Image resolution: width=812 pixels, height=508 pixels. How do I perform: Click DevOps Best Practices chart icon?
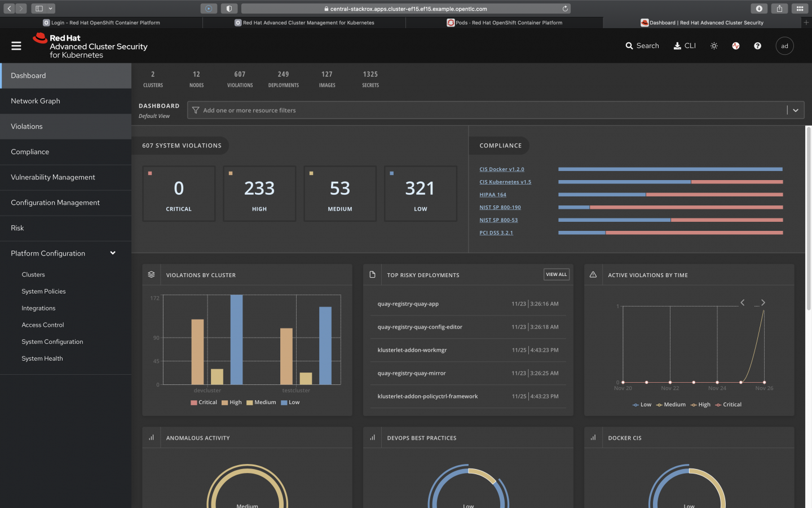pyautogui.click(x=372, y=437)
